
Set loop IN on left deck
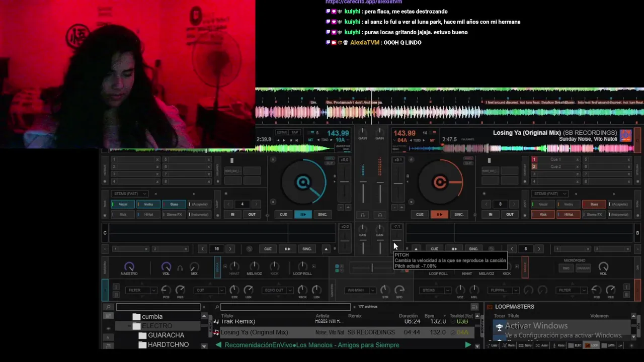coord(232,214)
